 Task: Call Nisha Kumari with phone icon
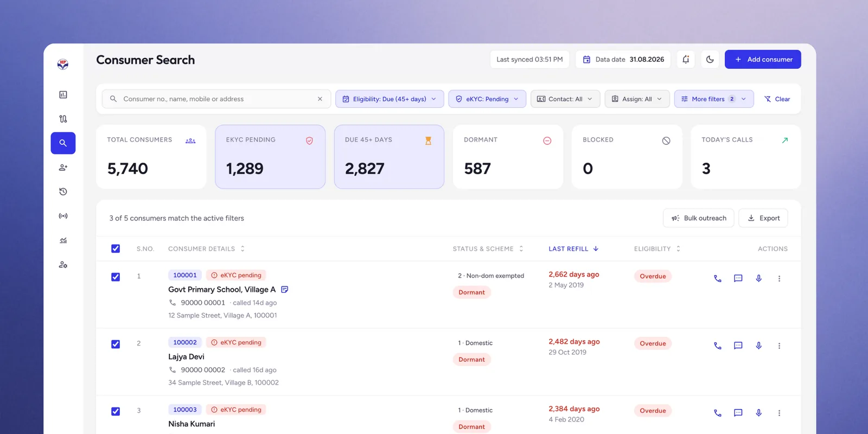(x=718, y=413)
